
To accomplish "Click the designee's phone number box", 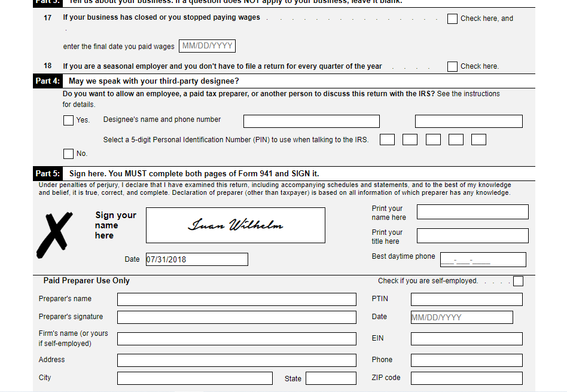I will (468, 121).
